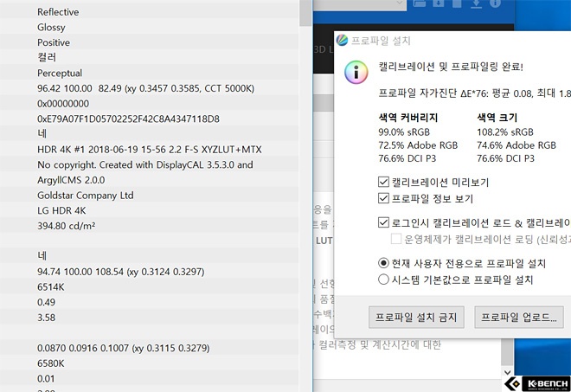571x392 pixels.
Task: Click the 캘리브레이션 및 프로파일링 완료! message
Action: point(451,67)
